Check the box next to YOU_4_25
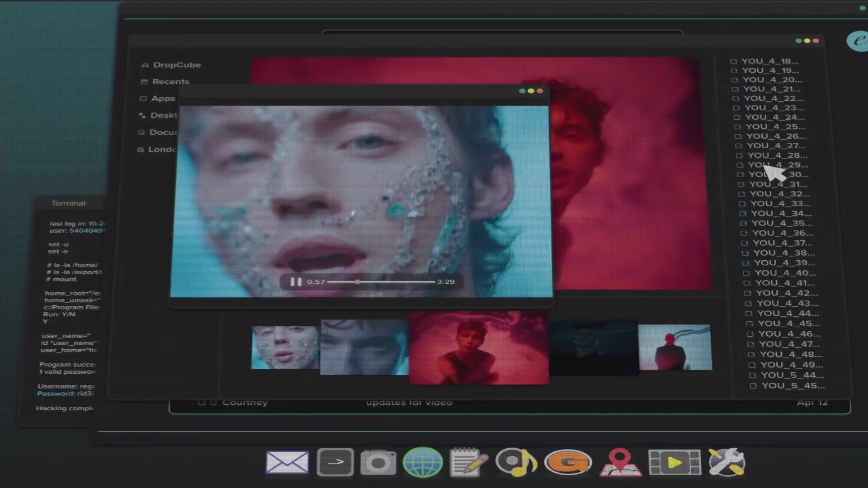The height and width of the screenshot is (488, 868). coord(737,127)
